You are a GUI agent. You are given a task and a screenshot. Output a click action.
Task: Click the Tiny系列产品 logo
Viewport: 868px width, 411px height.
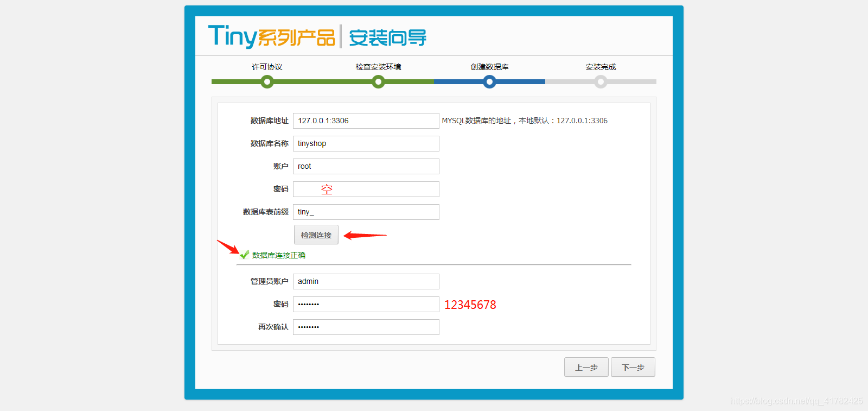(x=272, y=36)
